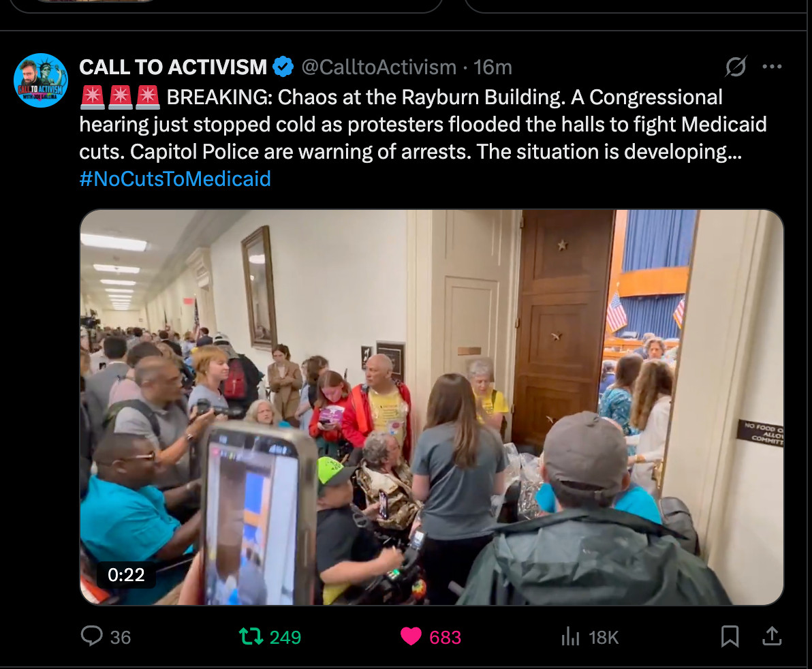Open the #NoCutsToMedicaid hashtag link
The height and width of the screenshot is (669, 812).
175,178
